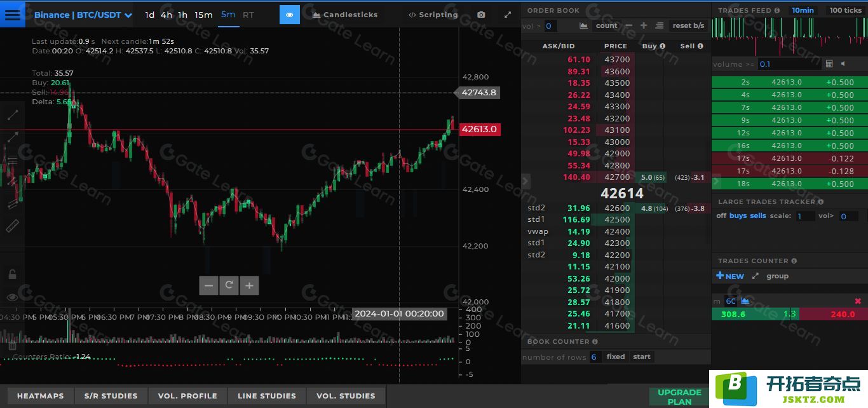
Task: Click the book counter start button
Action: pyautogui.click(x=642, y=357)
